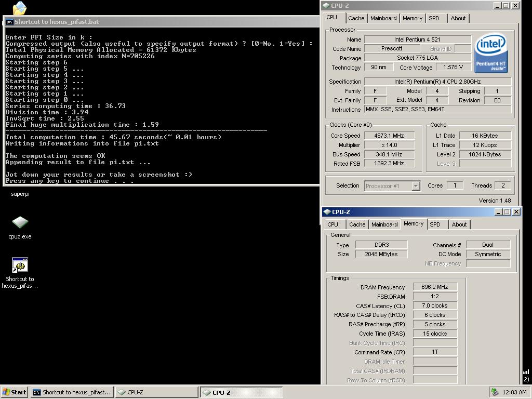
Task: Switch to hexus_pifast taskbar button
Action: click(x=72, y=392)
